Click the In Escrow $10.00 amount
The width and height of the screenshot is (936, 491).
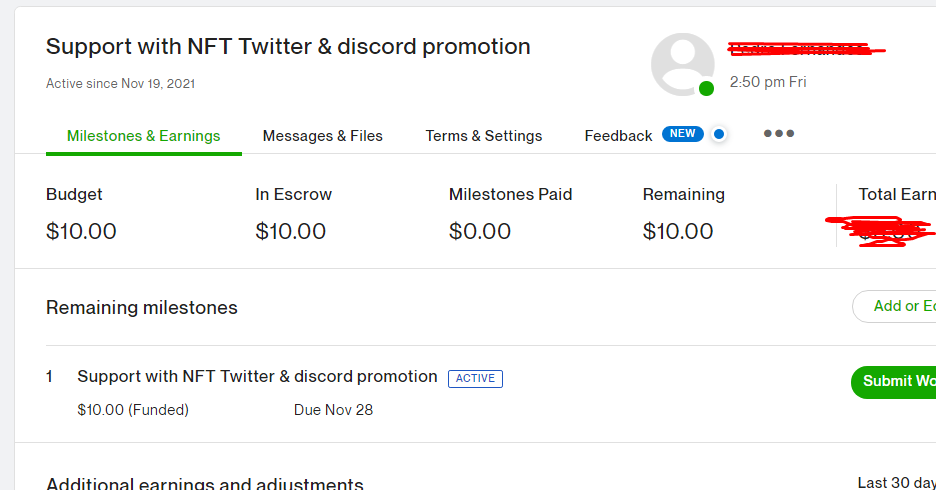coord(290,232)
